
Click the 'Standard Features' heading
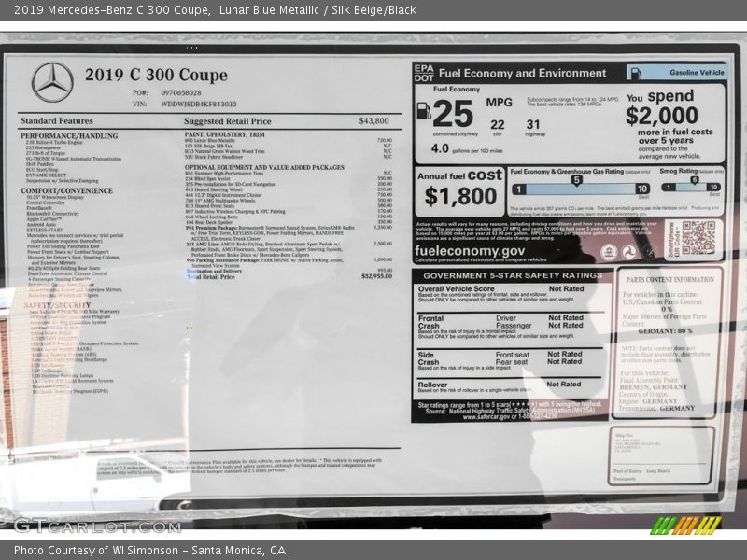[57, 121]
